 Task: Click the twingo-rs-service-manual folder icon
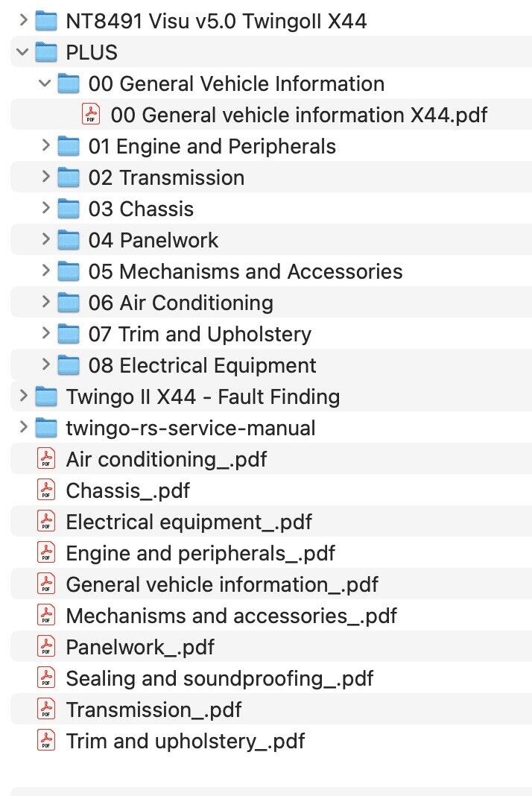click(46, 428)
